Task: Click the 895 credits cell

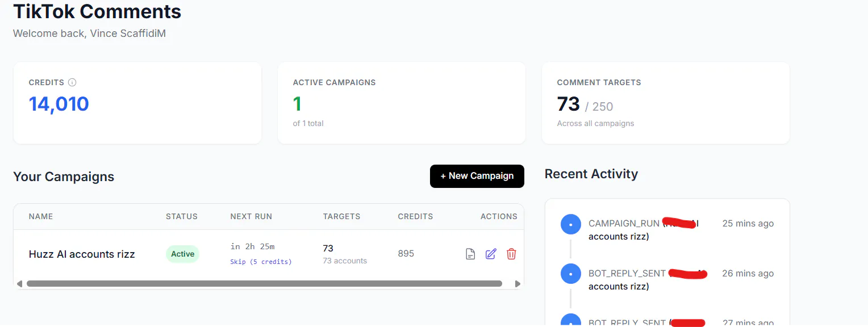Action: [x=406, y=254]
